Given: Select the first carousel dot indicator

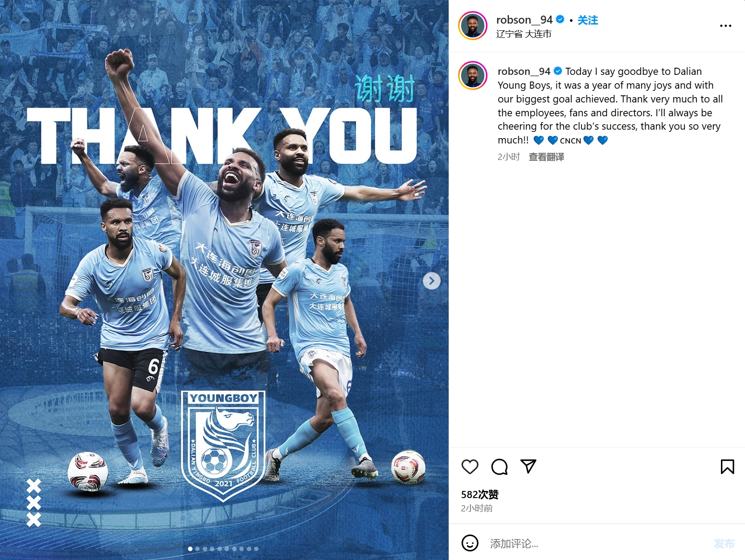Looking at the screenshot, I should point(190,549).
